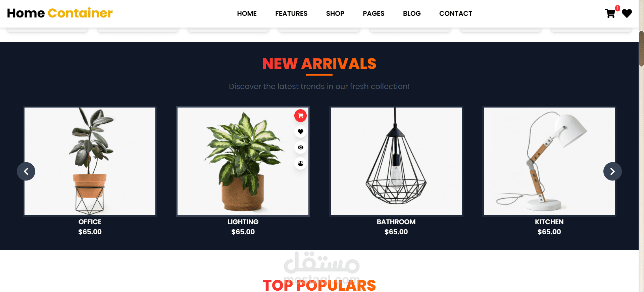Add Lighting plant to wishlist
This screenshot has width=644, height=292.
coord(300,131)
